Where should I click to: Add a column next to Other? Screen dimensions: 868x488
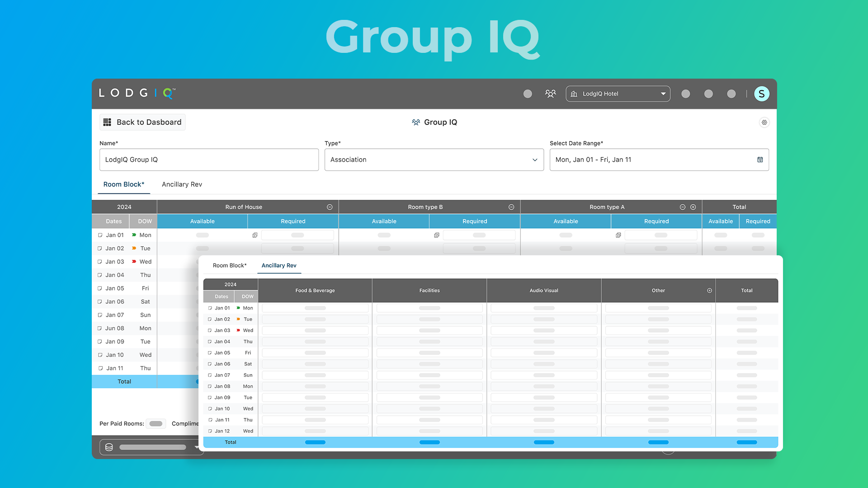click(x=709, y=291)
